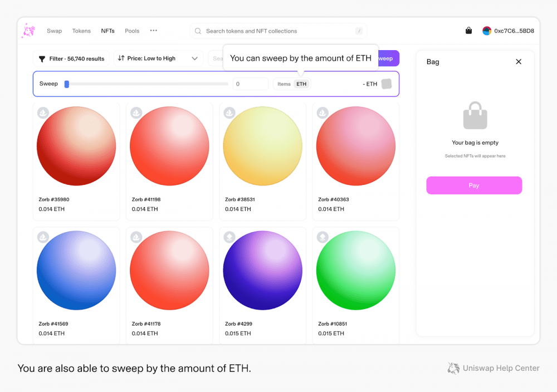The width and height of the screenshot is (557, 392).
Task: Click the 'Your bag is empty' message
Action: [x=475, y=143]
